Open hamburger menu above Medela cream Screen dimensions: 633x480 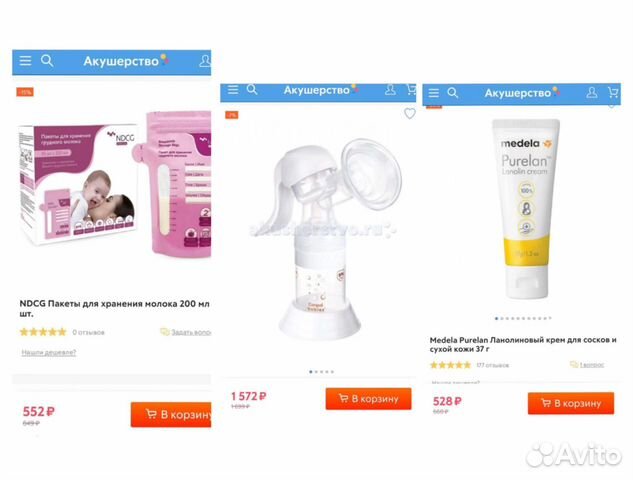tap(434, 93)
